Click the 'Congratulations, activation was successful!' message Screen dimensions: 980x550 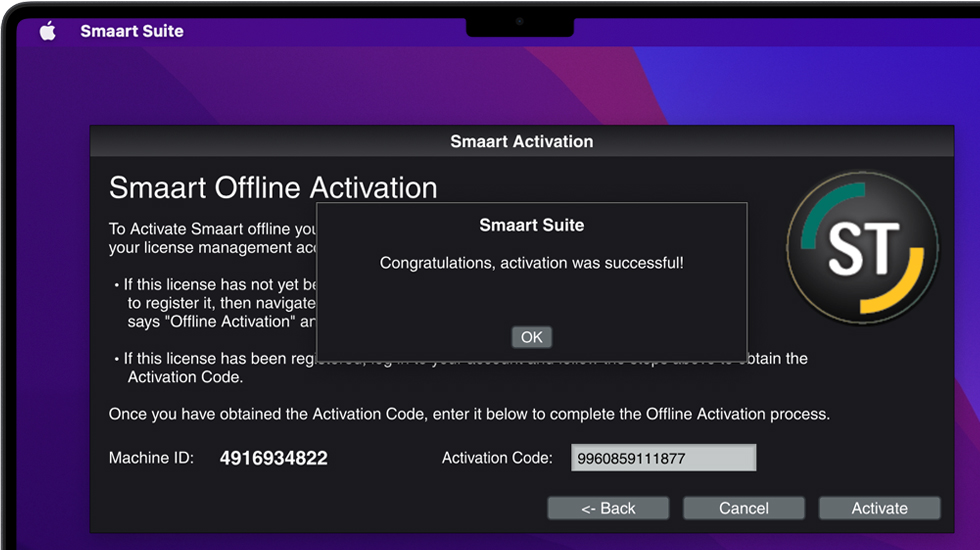coord(531,263)
